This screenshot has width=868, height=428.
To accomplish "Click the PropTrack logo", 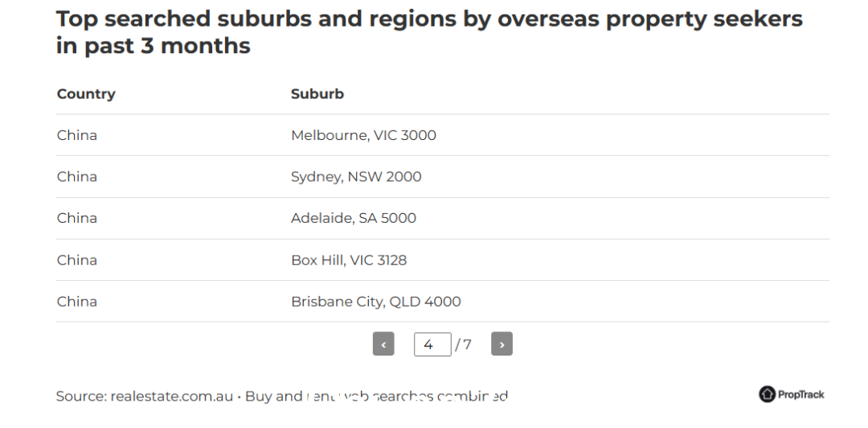I will click(x=791, y=394).
